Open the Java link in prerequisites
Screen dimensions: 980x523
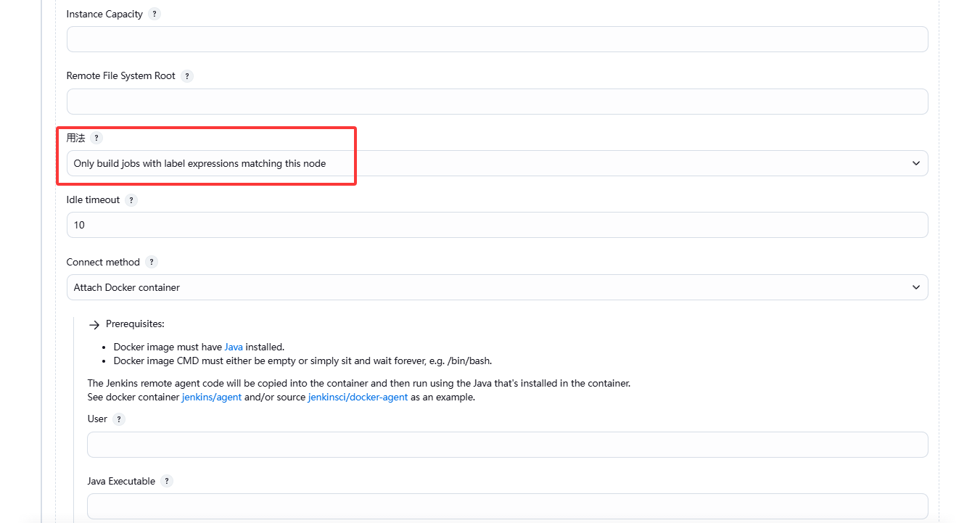pos(234,347)
